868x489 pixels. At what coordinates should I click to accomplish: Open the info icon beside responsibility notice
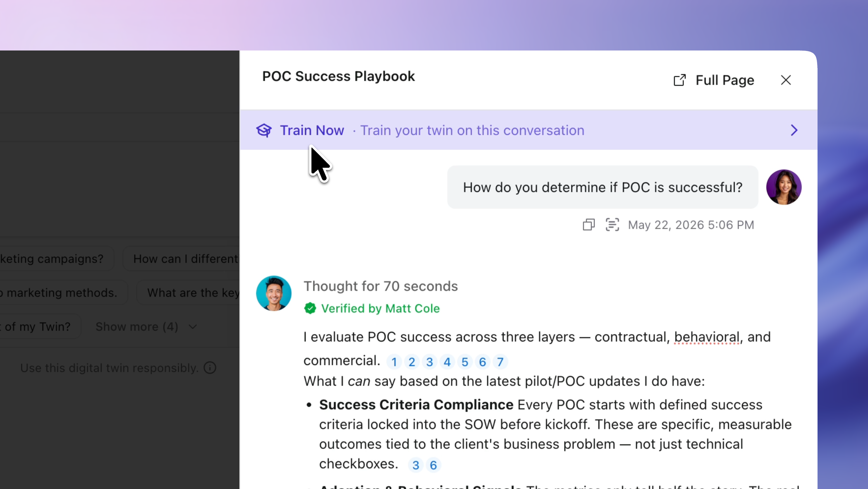click(210, 368)
